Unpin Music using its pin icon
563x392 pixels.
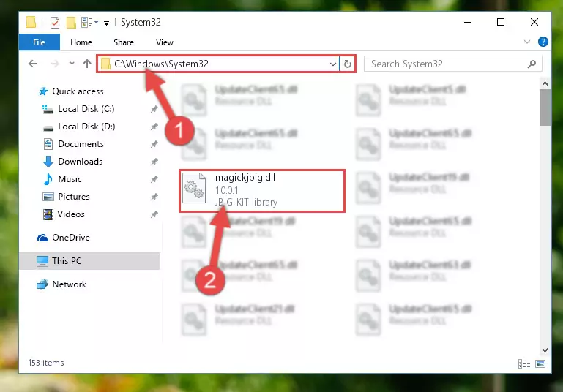(154, 179)
